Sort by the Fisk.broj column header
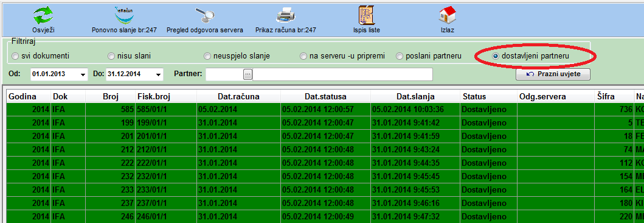Viewport: 644px width, 223px height. pos(166,97)
